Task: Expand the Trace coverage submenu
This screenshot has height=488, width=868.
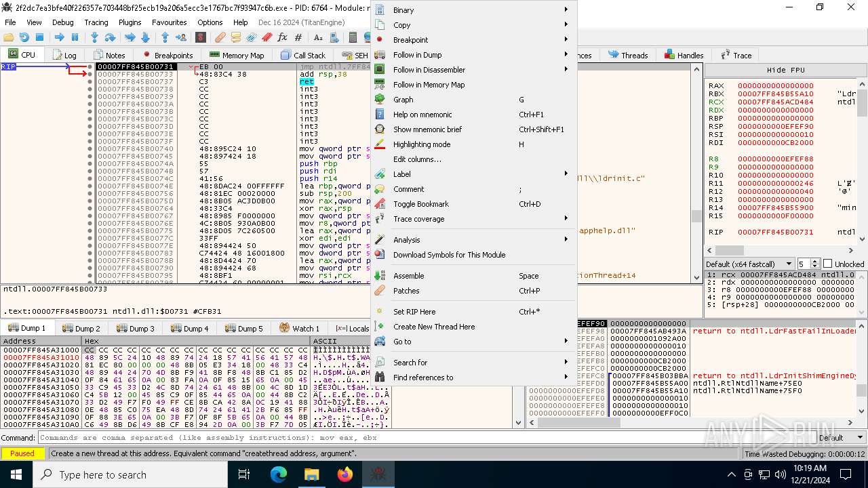Action: 473,219
